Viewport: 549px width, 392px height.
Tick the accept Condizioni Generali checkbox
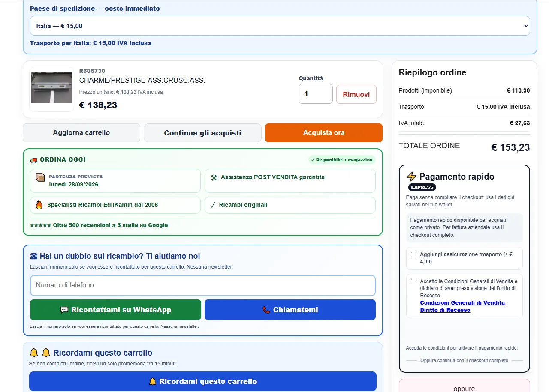point(413,281)
